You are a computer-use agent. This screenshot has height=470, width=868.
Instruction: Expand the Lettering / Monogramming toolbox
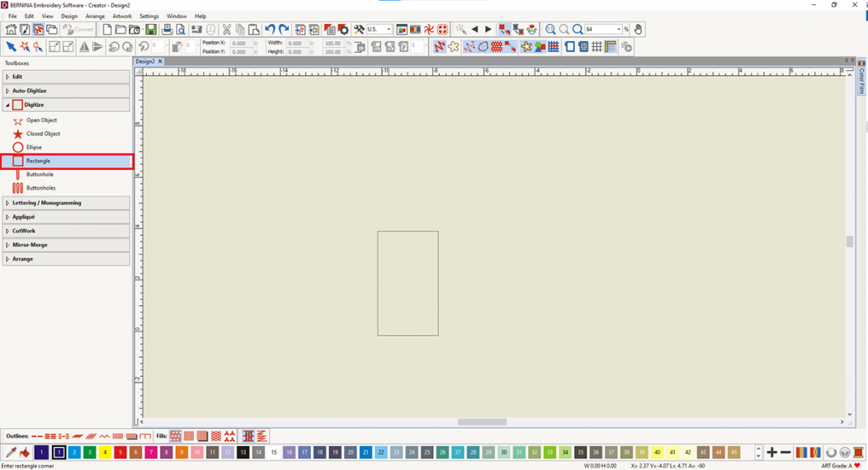[x=46, y=203]
